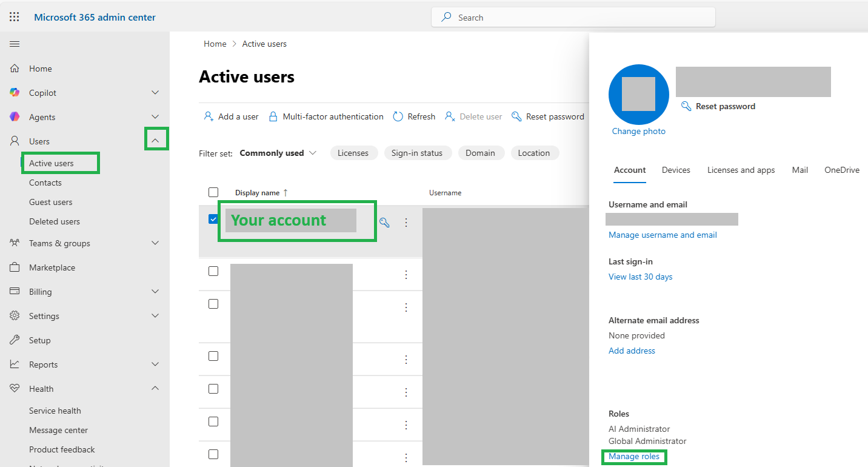The height and width of the screenshot is (467, 868).
Task: Click the Reports chart icon
Action: click(15, 365)
